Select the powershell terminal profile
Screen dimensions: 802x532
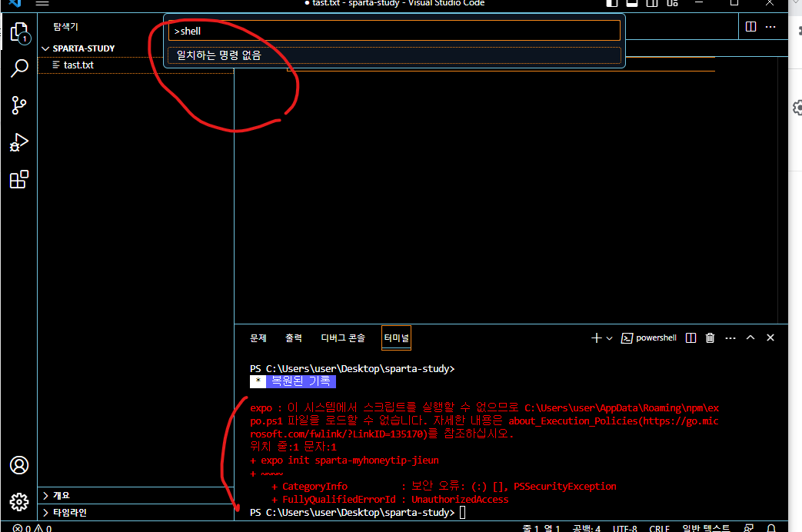[x=648, y=338]
